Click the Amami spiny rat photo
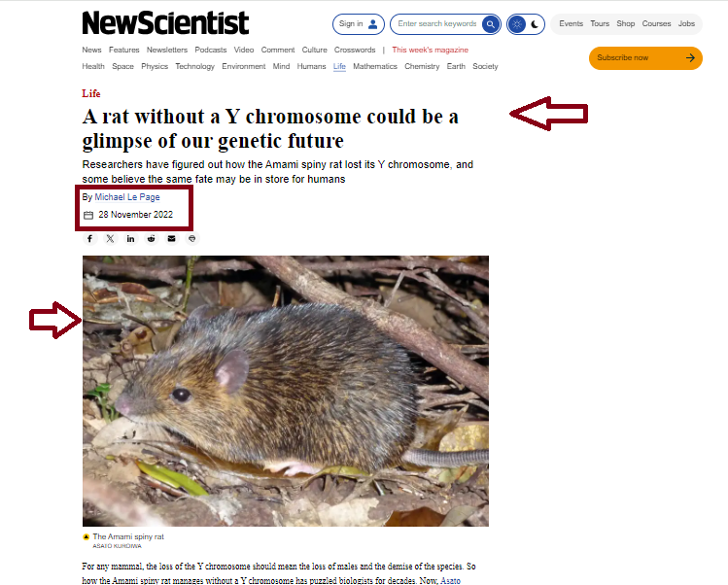Viewport: 728px width, 585px height. pos(286,391)
